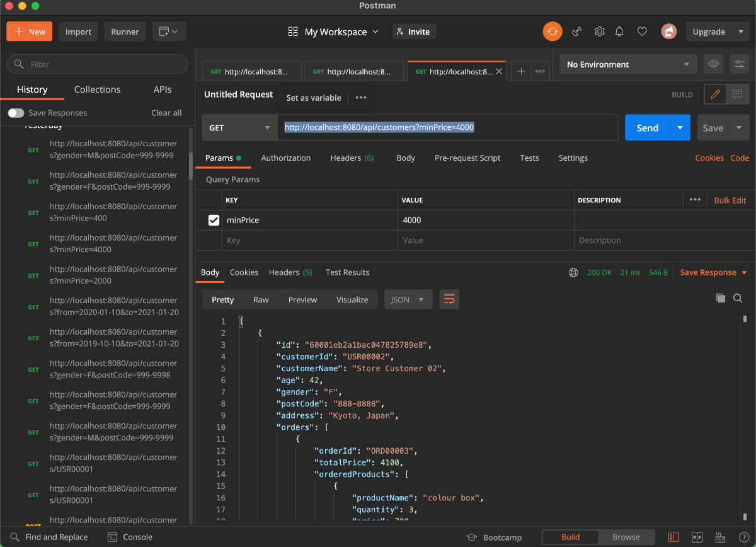Close the active request tab
The image size is (756, 547).
pyautogui.click(x=500, y=72)
